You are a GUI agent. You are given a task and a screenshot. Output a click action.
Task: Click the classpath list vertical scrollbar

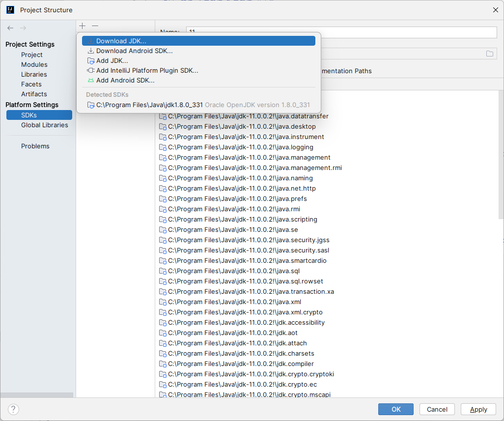coord(501,154)
